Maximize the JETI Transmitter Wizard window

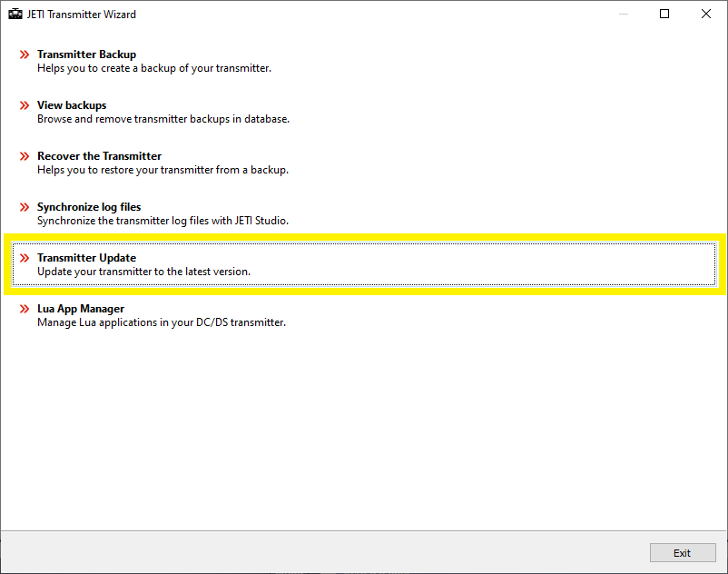tap(664, 14)
